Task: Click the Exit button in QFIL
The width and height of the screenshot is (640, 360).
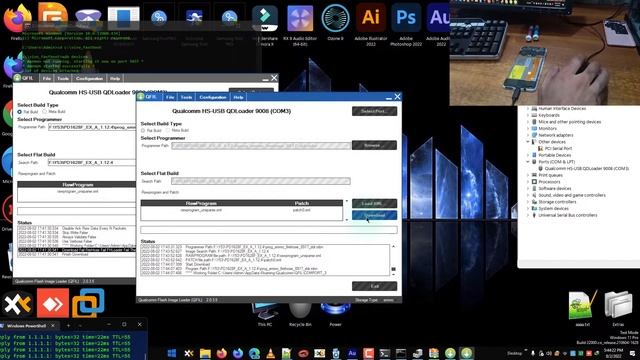Action: [374, 286]
